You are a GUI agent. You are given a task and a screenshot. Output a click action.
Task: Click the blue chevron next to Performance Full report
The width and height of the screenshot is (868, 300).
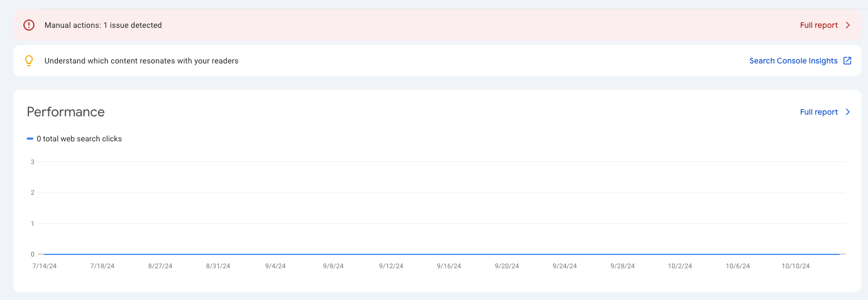[x=848, y=112]
